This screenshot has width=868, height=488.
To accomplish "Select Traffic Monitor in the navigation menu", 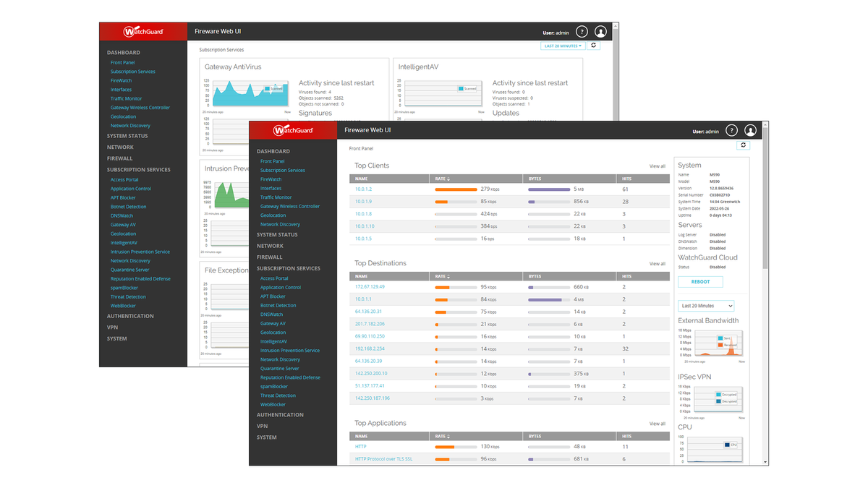I will click(x=278, y=197).
